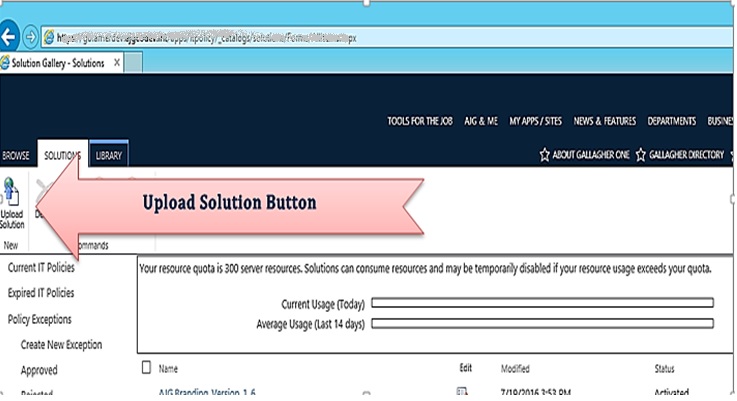737x401 pixels.
Task: Open Policy Exceptions in sidebar
Action: [39, 319]
